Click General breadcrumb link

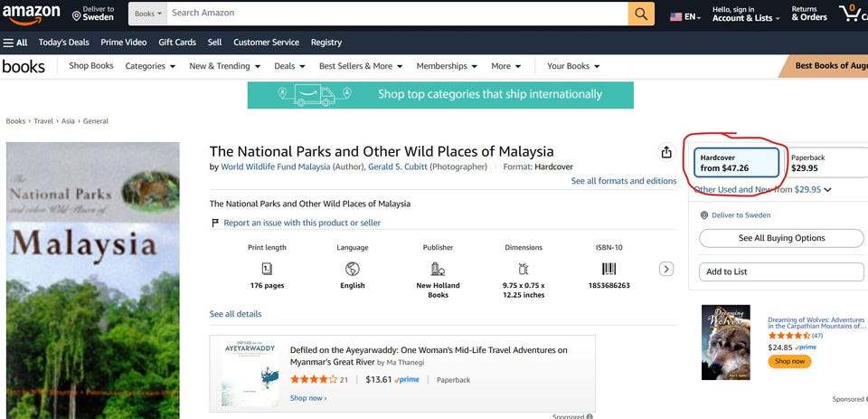pos(96,121)
